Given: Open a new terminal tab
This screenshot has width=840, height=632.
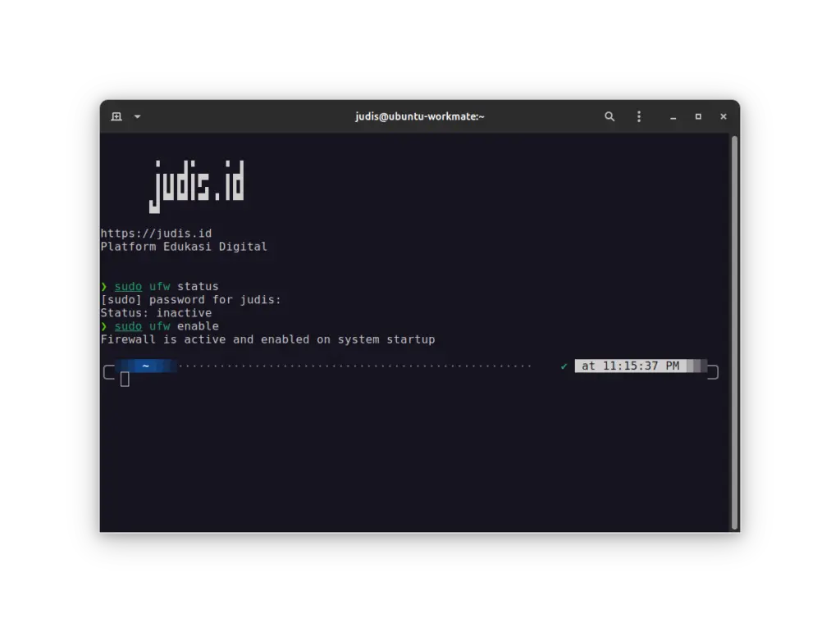Looking at the screenshot, I should (x=115, y=116).
